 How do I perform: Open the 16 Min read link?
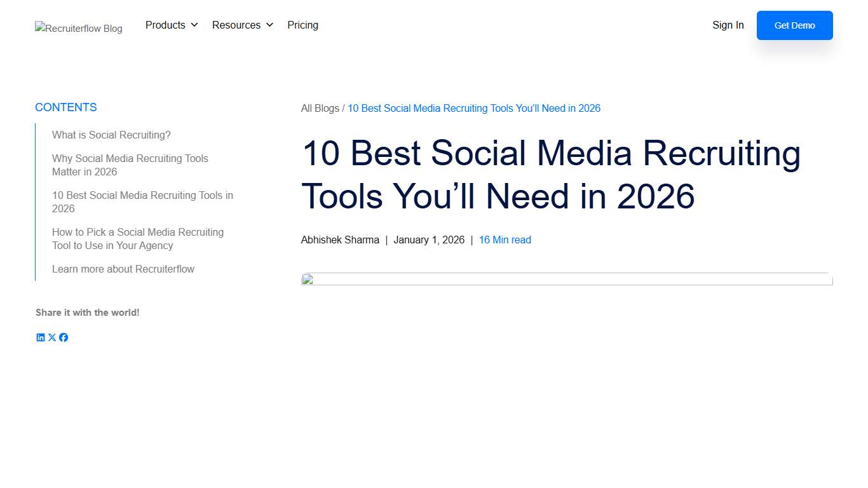click(505, 240)
